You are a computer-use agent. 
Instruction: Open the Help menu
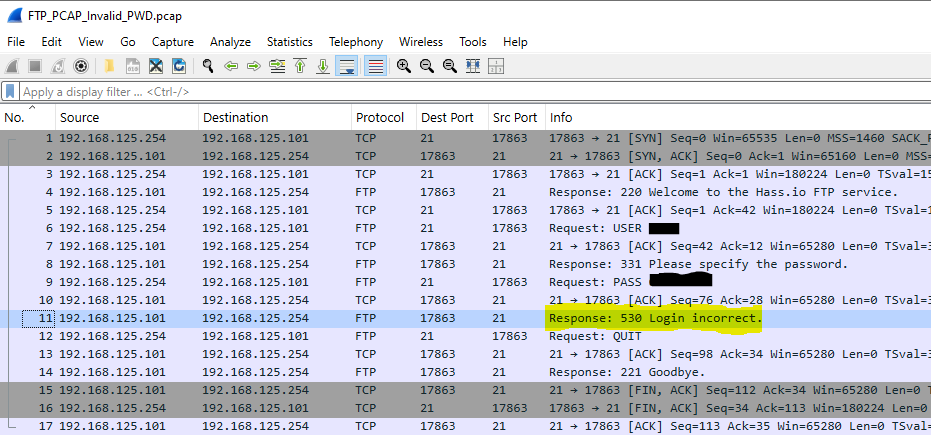[x=515, y=42]
